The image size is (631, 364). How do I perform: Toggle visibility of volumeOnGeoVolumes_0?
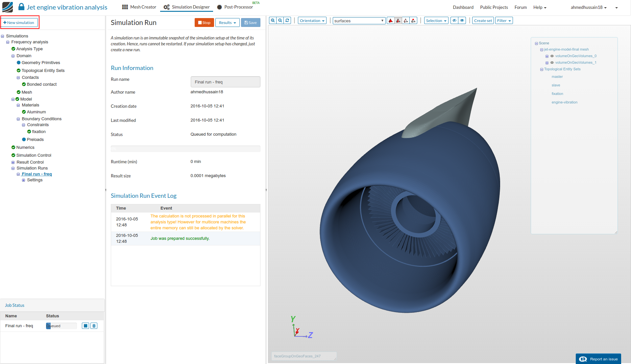[552, 56]
